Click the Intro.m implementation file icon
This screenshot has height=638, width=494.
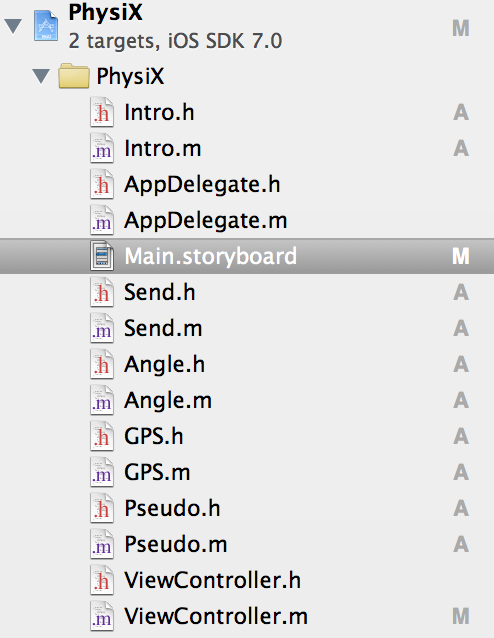[x=102, y=148]
